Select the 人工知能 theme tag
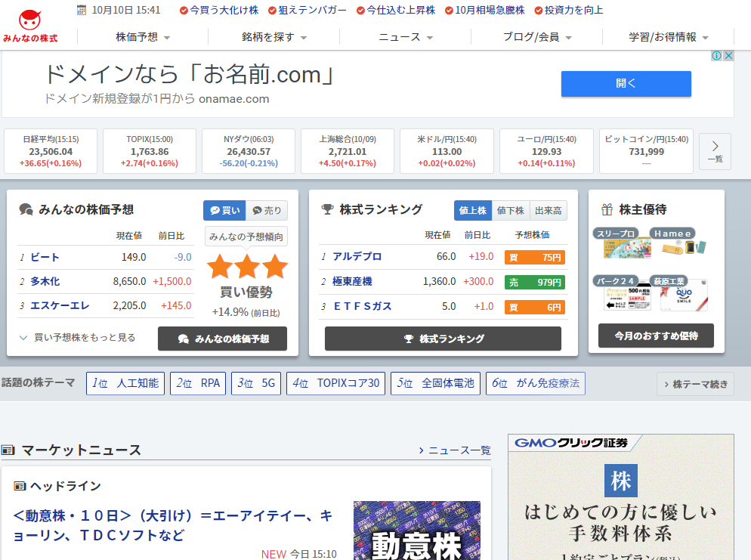 (x=125, y=383)
